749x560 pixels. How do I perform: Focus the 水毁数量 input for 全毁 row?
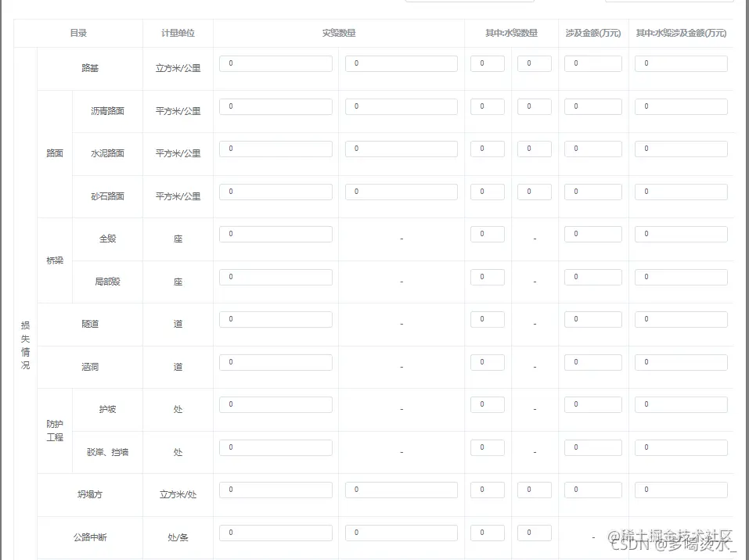coord(488,235)
